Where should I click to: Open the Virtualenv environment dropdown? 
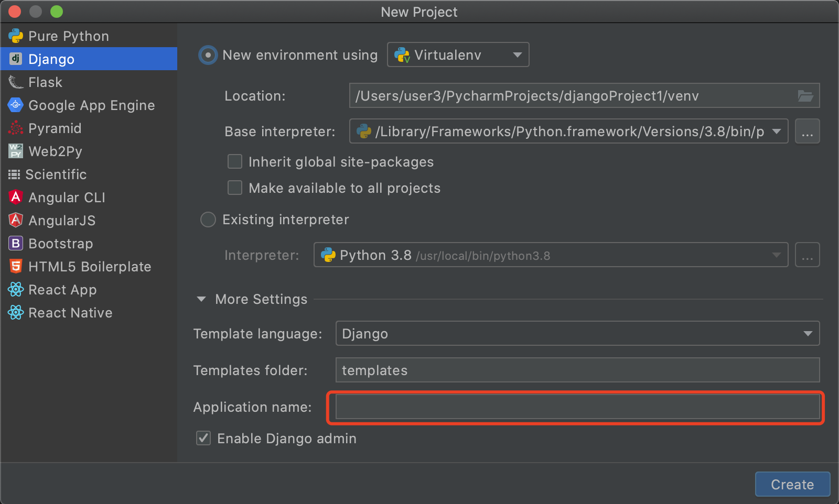click(x=458, y=55)
